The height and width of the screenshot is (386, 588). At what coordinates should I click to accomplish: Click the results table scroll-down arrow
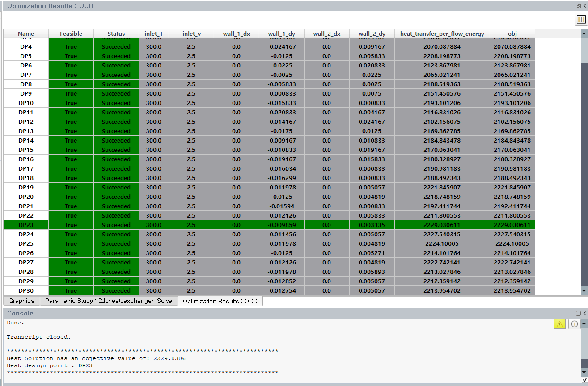tap(584, 291)
